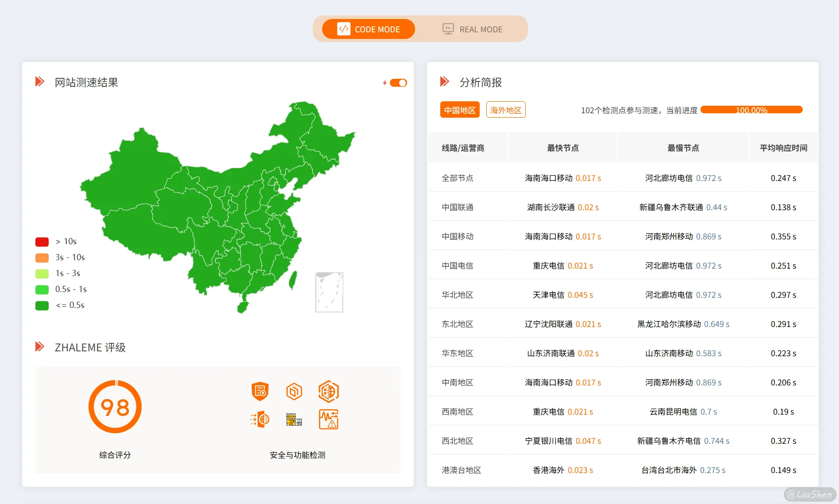Click the waveform warning detection icon
The width and height of the screenshot is (839, 504).
(x=328, y=420)
